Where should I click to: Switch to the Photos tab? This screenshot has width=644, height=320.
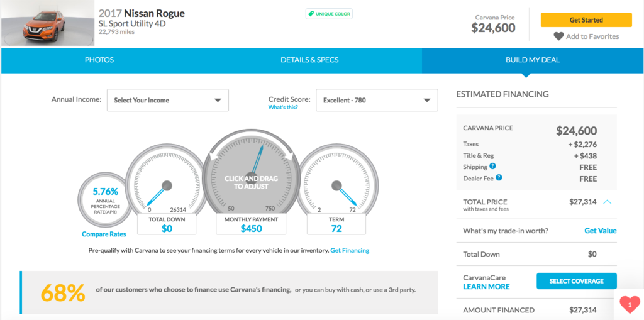point(99,60)
